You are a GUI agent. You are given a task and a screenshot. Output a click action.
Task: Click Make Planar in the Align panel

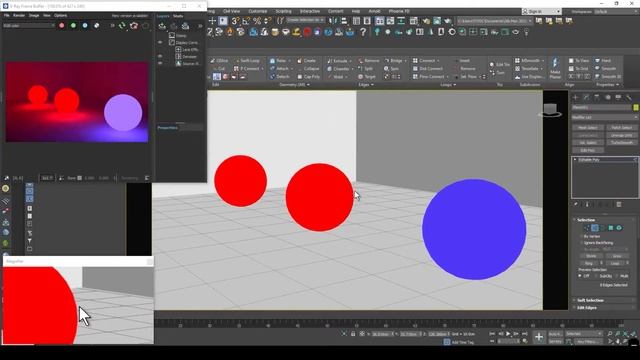pyautogui.click(x=555, y=69)
